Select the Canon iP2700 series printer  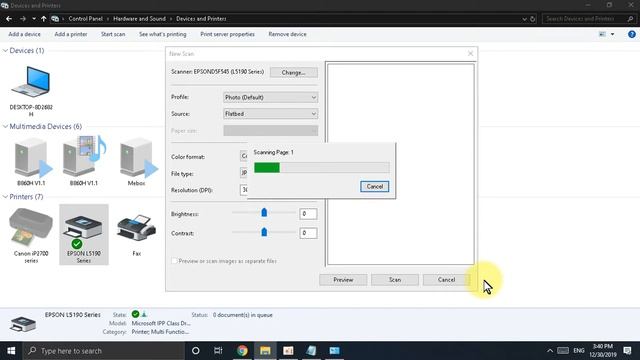click(31, 227)
